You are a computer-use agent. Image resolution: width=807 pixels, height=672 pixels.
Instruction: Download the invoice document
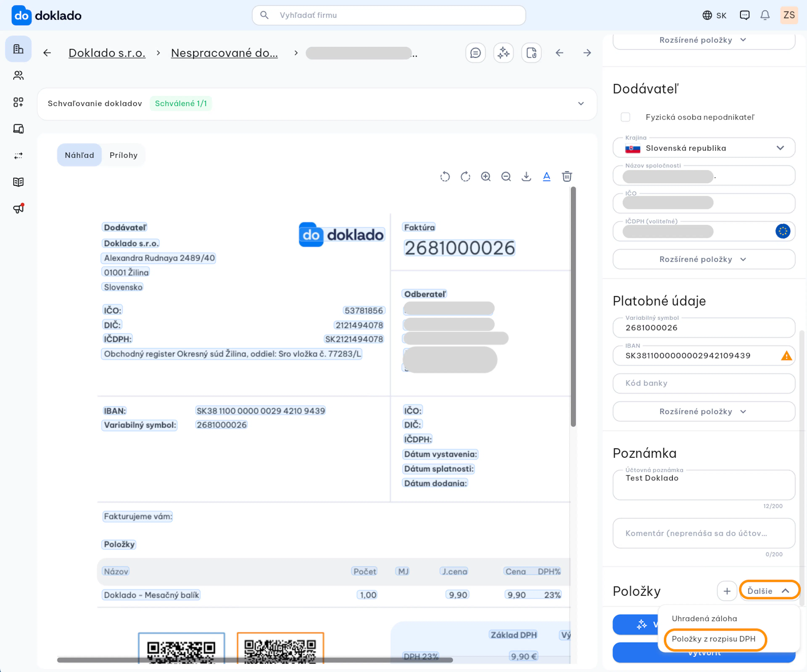pyautogui.click(x=526, y=177)
